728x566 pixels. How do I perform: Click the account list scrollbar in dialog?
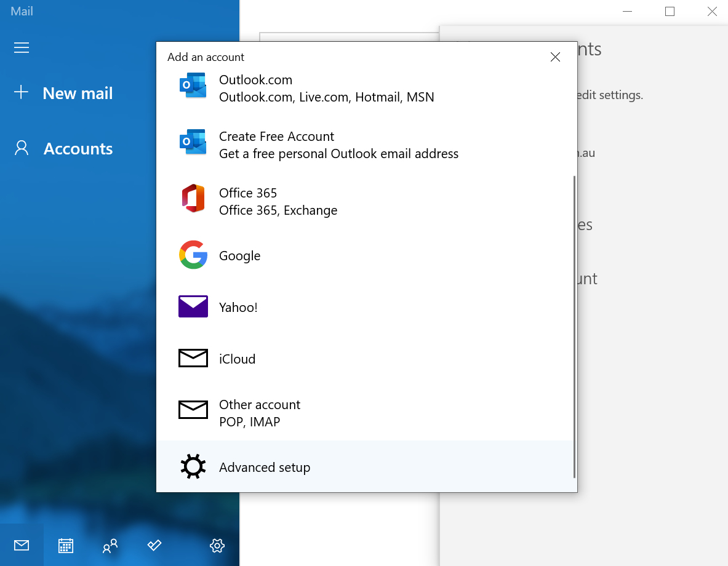pos(574,327)
